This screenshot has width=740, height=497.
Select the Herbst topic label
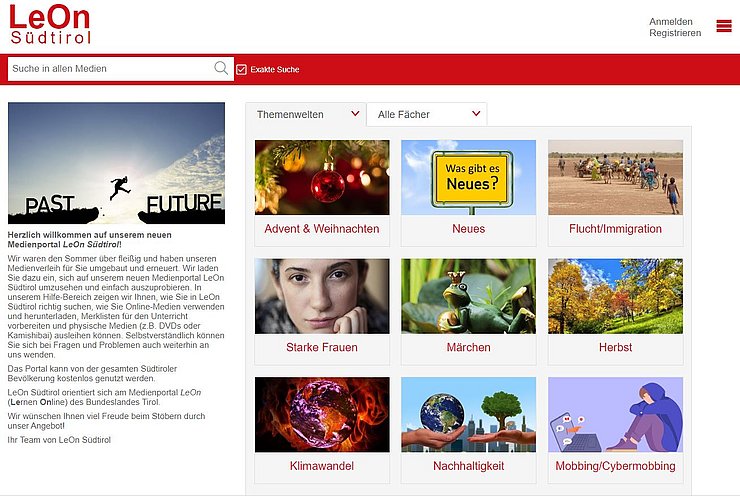(x=615, y=347)
